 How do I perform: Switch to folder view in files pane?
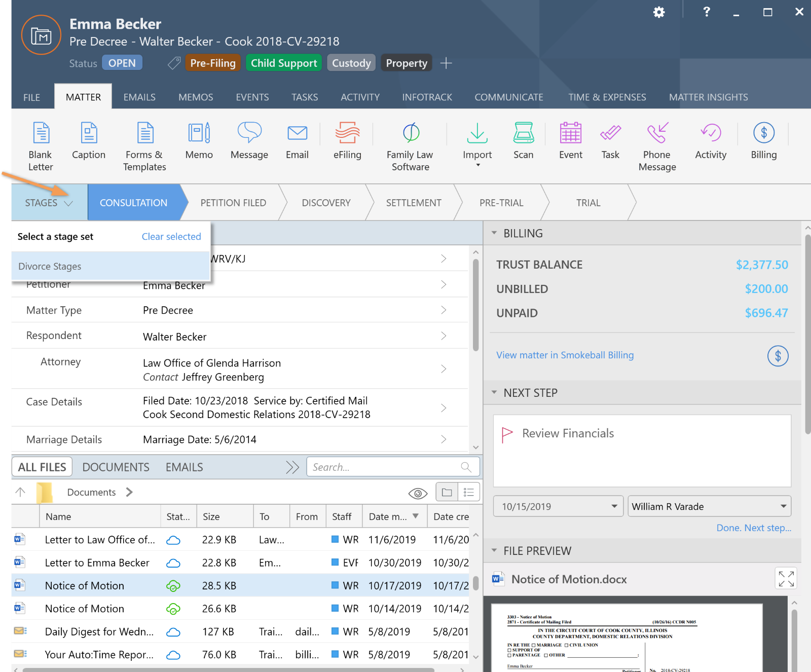(447, 492)
